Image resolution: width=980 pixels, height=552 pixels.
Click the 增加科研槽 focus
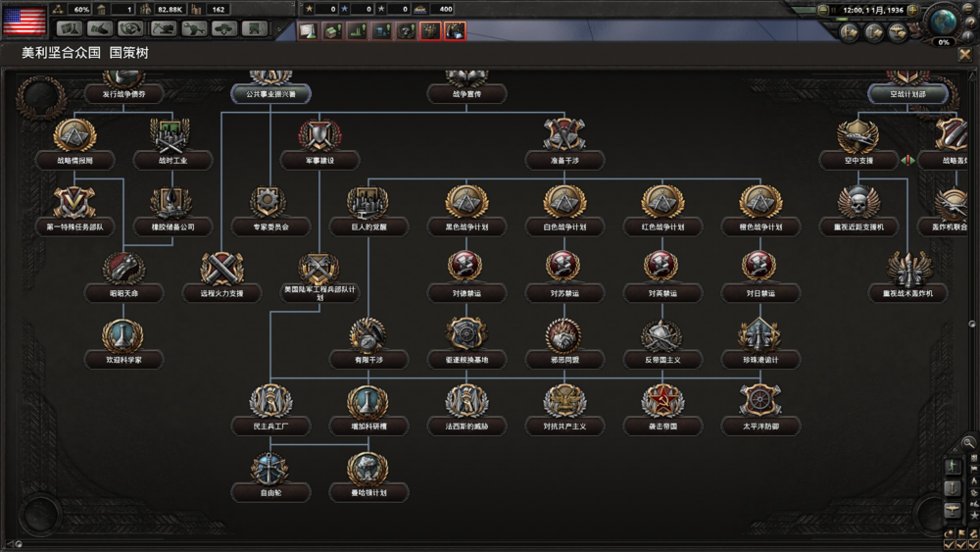368,410
